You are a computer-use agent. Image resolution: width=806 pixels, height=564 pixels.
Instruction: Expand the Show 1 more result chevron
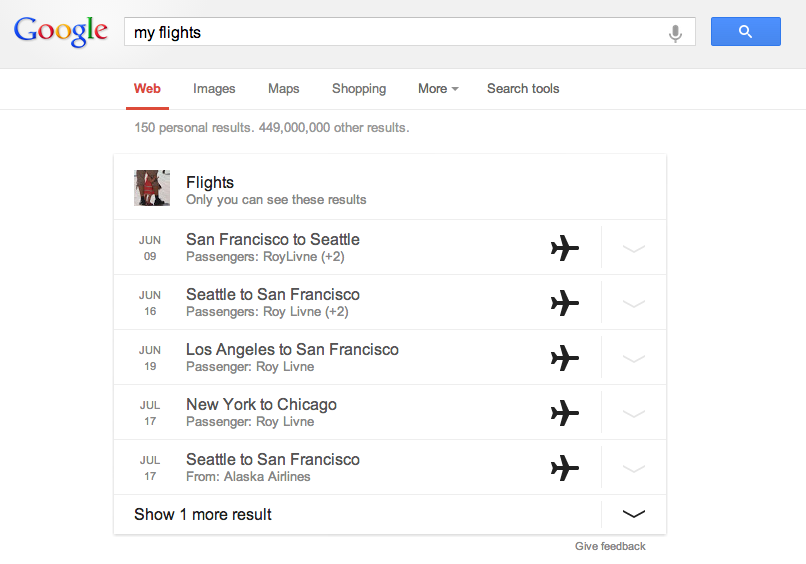(x=633, y=514)
